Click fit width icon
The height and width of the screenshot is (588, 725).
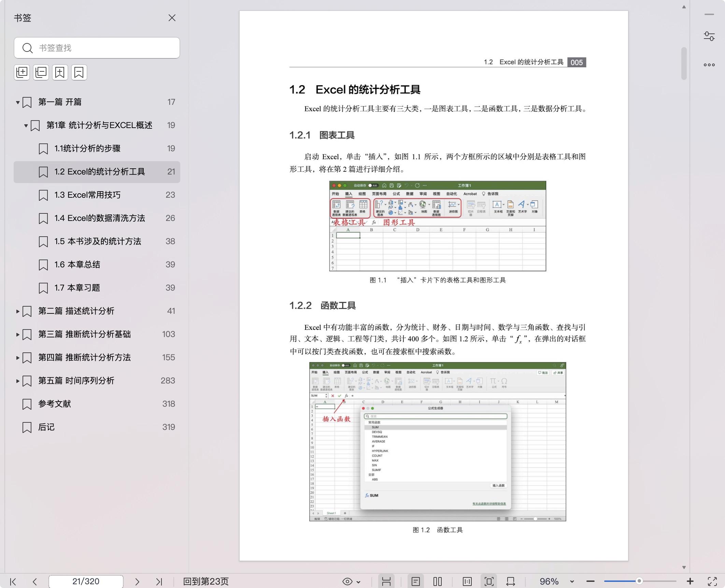511,581
